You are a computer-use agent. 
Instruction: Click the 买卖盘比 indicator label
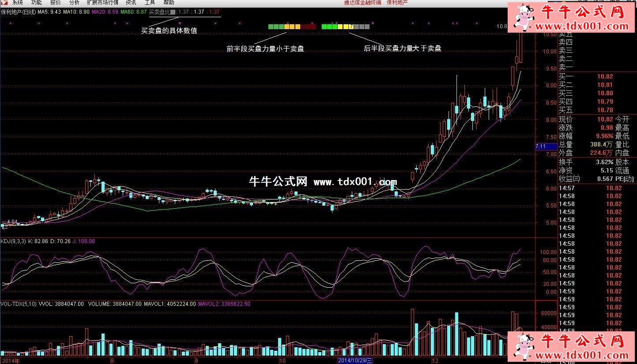(x=159, y=12)
